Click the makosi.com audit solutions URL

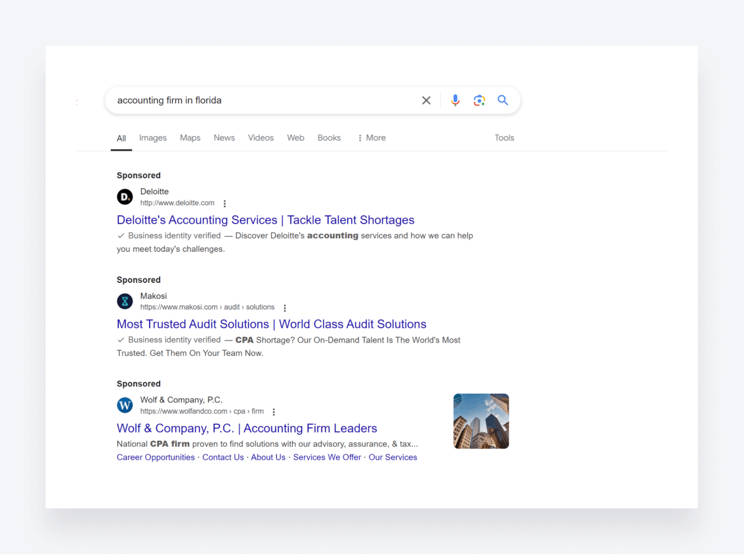click(x=207, y=307)
